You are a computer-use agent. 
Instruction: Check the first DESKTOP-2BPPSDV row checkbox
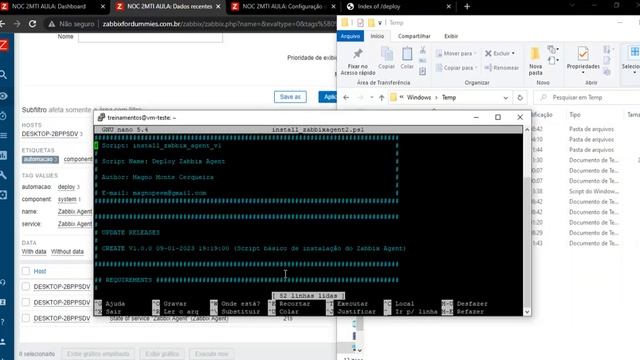[26, 287]
